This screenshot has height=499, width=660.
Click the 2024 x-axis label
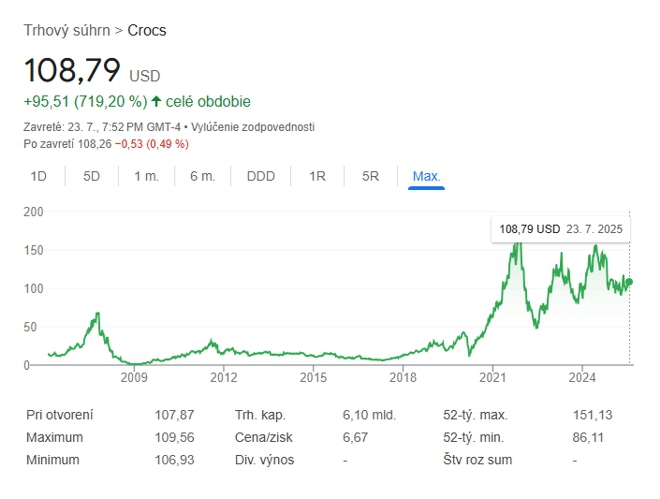coord(582,377)
